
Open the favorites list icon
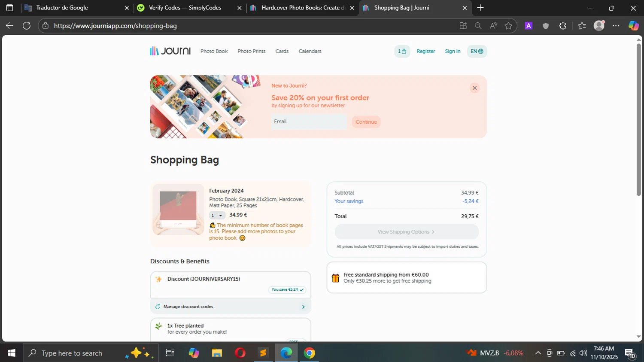point(582,26)
